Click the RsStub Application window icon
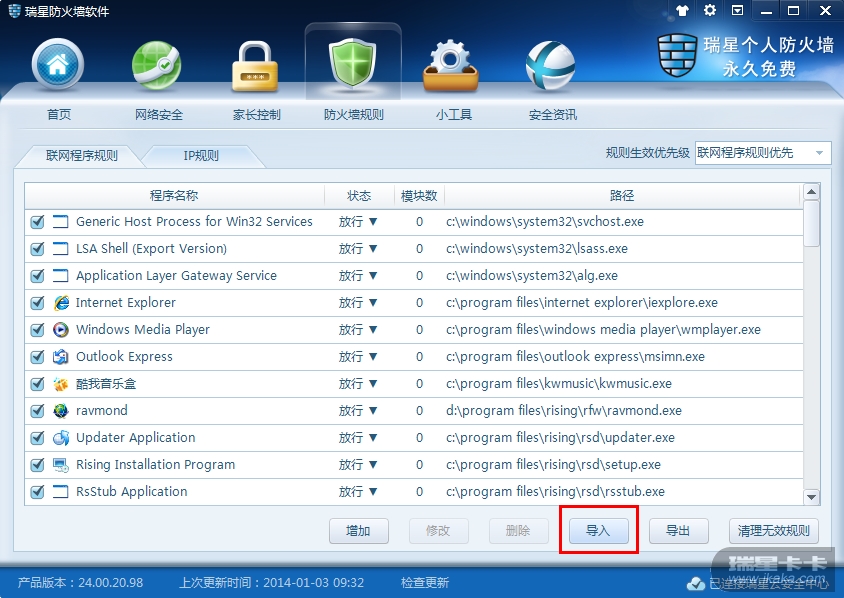Image resolution: width=844 pixels, height=598 pixels. point(61,491)
